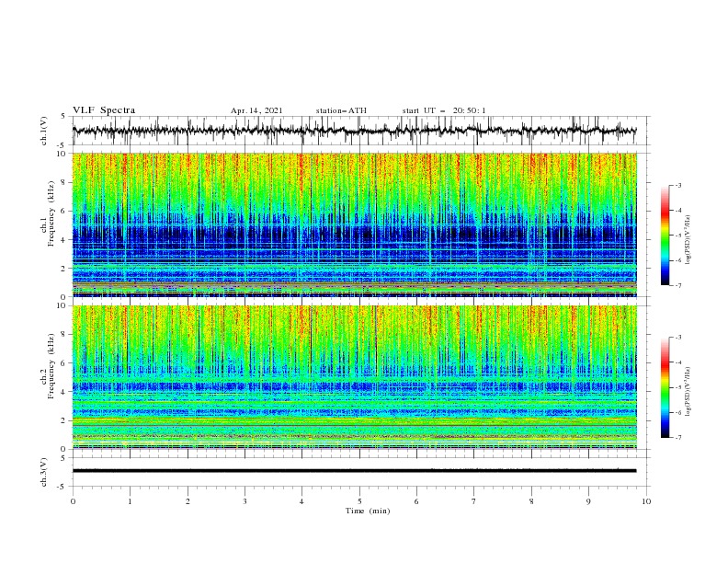Click the time axis tick label "1"
This screenshot has width=728, height=563.
pos(130,501)
